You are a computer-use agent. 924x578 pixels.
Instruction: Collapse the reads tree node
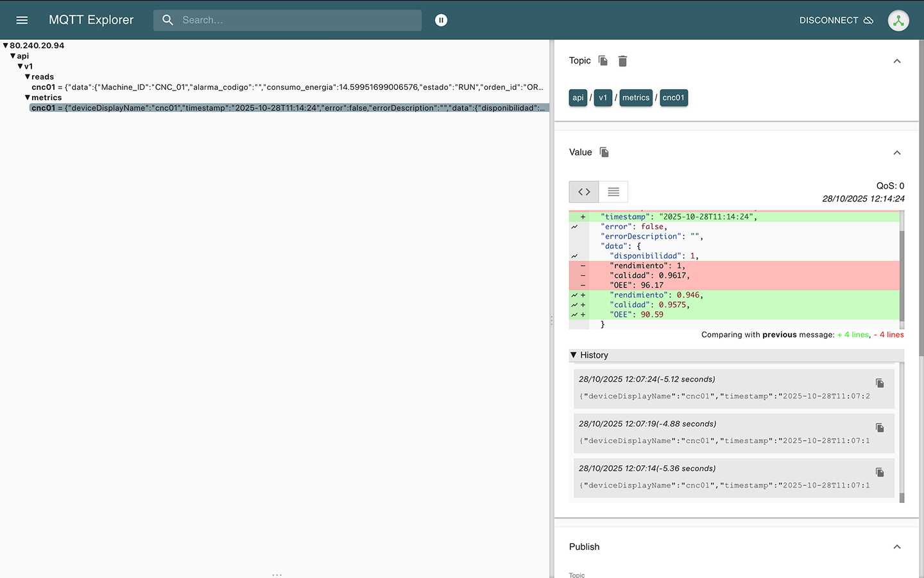(x=28, y=77)
